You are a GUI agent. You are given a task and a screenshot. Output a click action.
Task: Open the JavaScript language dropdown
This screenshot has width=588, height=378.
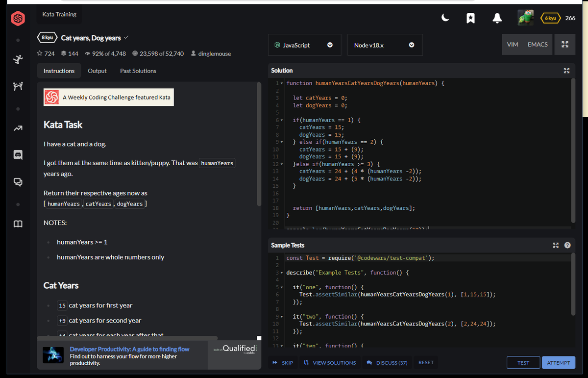click(x=304, y=45)
